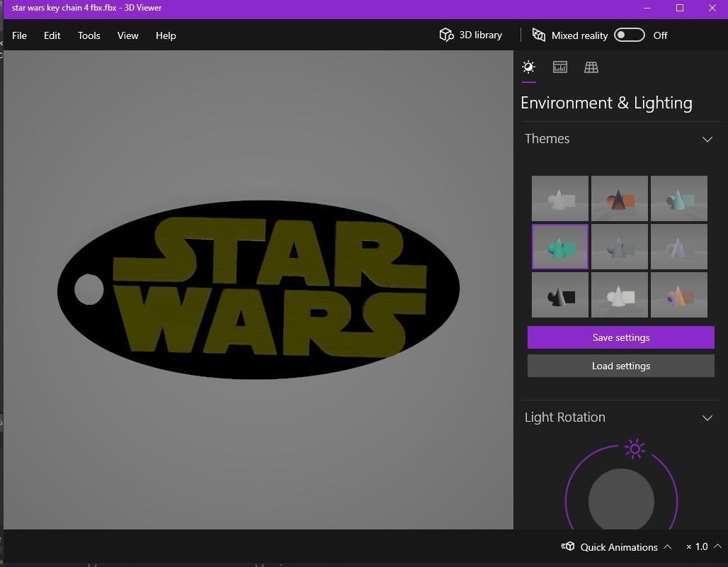Open the Tools menu
This screenshot has height=567, width=728.
click(89, 35)
